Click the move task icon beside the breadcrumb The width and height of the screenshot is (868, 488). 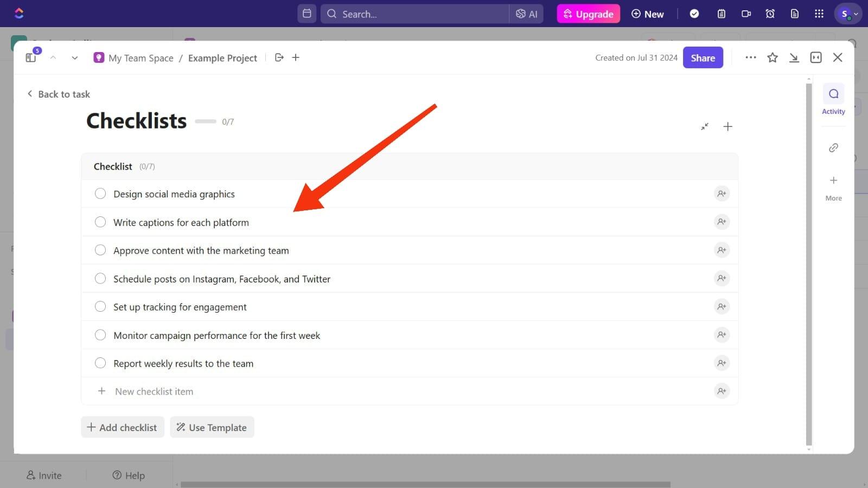pos(279,57)
